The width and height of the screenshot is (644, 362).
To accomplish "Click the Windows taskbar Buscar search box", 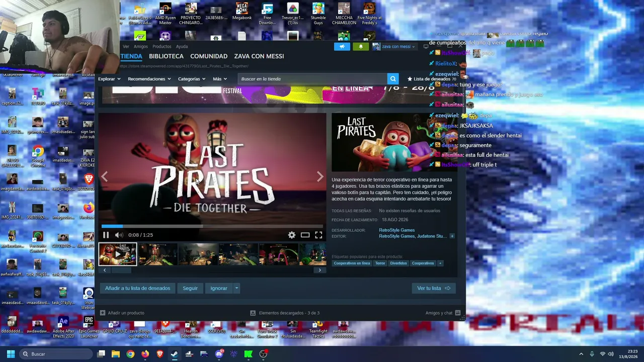I will 56,354.
